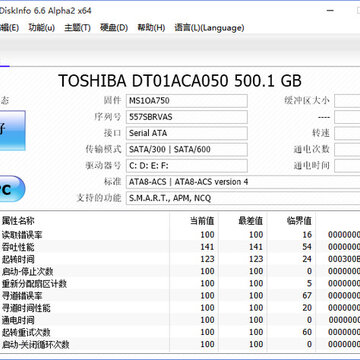Select the 寻道时间性能 attribute row
Image resolution: width=360 pixels, height=360 pixels.
(180, 308)
